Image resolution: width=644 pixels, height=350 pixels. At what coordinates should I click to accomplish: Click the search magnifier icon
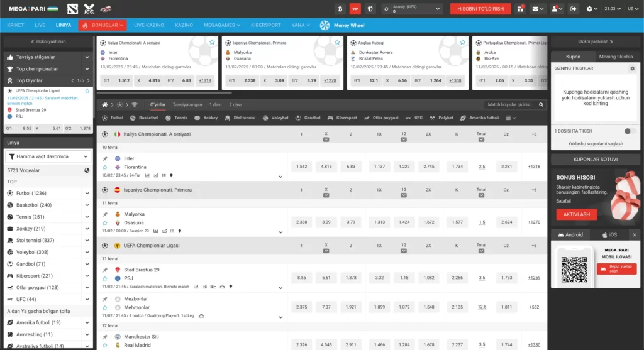click(x=541, y=105)
